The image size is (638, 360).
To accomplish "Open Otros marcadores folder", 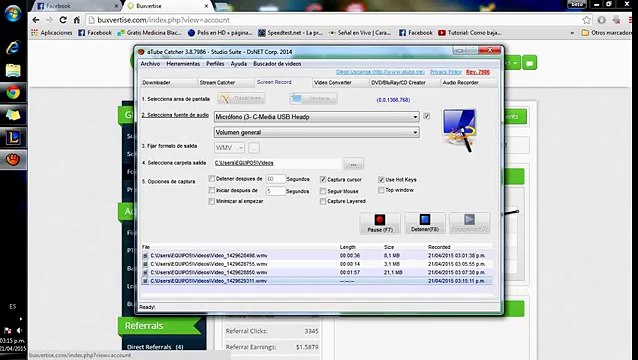I will click(x=607, y=33).
